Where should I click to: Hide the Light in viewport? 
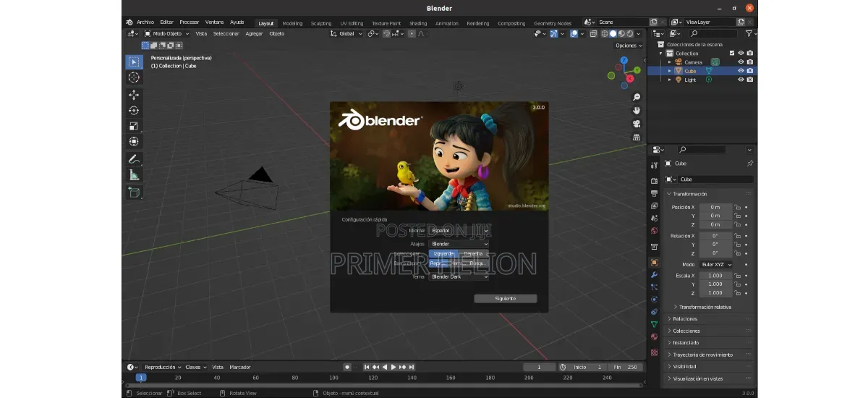point(741,80)
